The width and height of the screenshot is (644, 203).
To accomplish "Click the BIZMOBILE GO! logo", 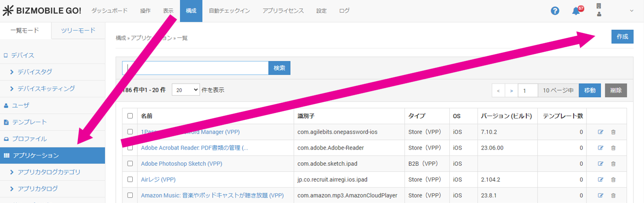I will click(42, 11).
